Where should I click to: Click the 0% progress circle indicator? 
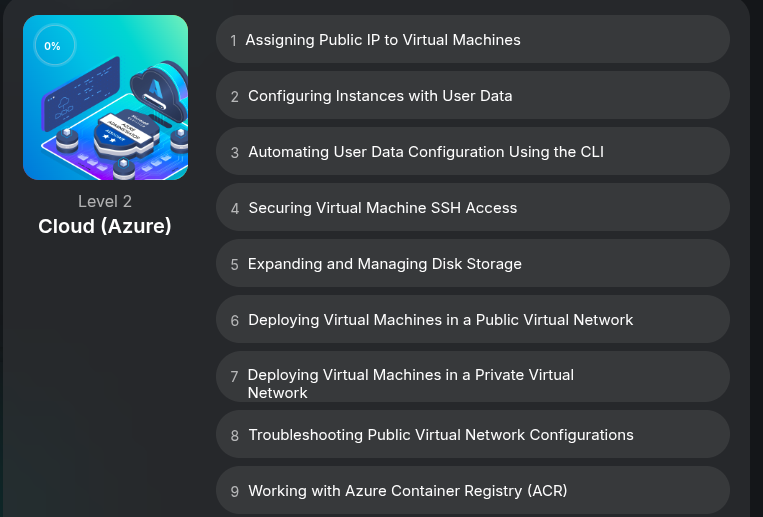52,46
